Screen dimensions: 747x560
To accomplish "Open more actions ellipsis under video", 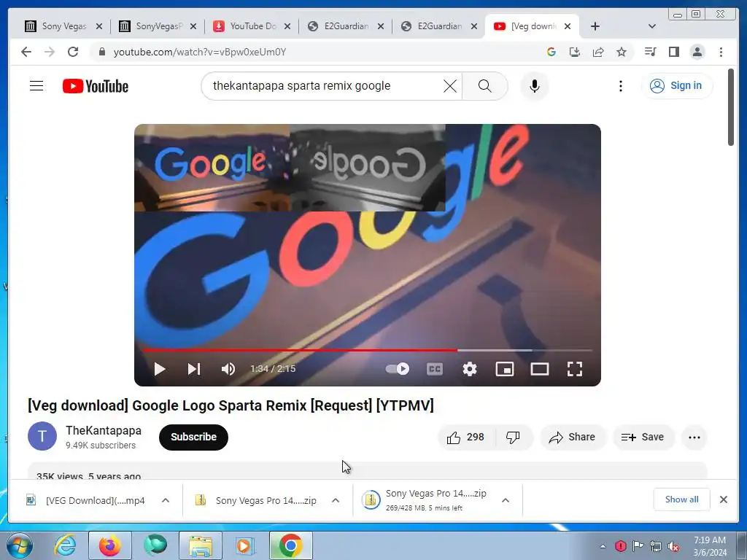I will coord(694,437).
